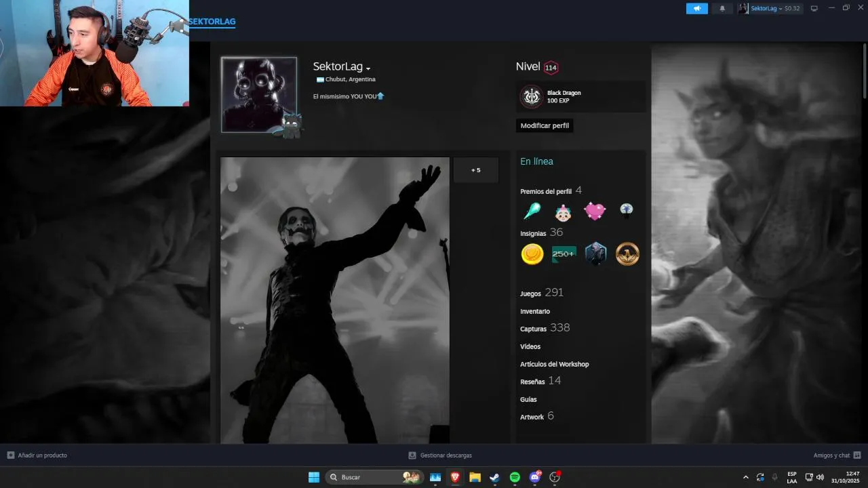Click the teal comet profile award icon
This screenshot has width=868, height=488.
click(x=532, y=211)
